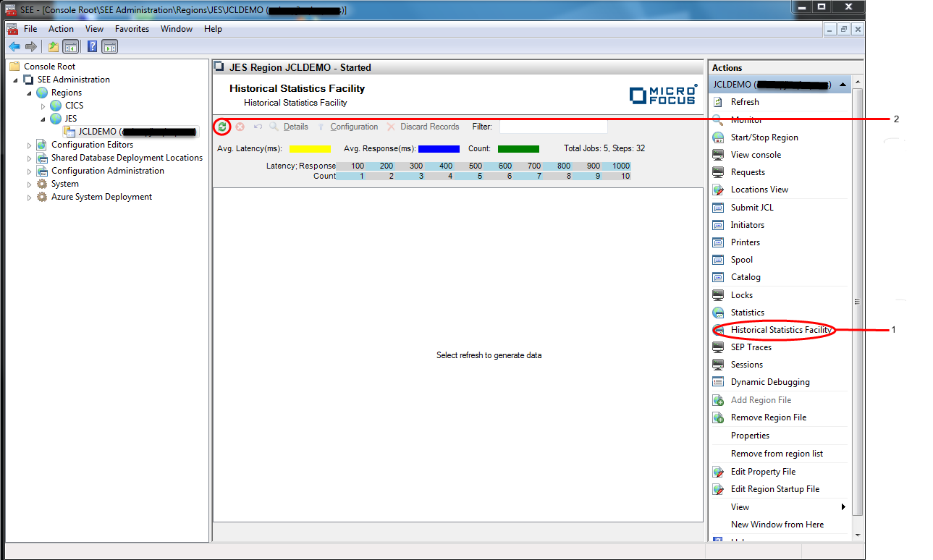Collapse the JCLDEMO actions section header arrow
933x560 pixels.
tap(843, 85)
